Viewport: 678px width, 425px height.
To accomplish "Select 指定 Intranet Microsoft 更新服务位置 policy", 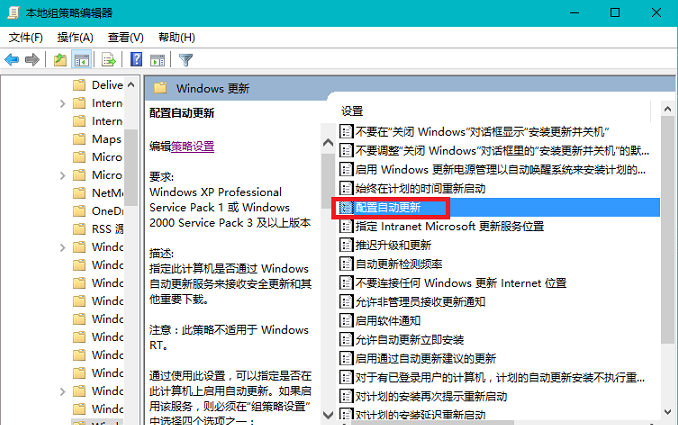I will pos(449,226).
